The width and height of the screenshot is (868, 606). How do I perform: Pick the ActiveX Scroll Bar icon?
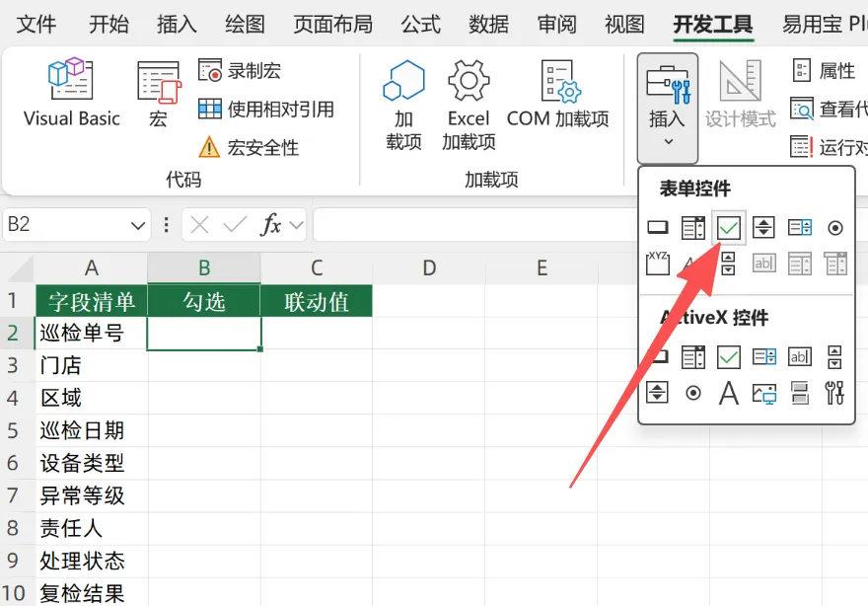pos(834,357)
